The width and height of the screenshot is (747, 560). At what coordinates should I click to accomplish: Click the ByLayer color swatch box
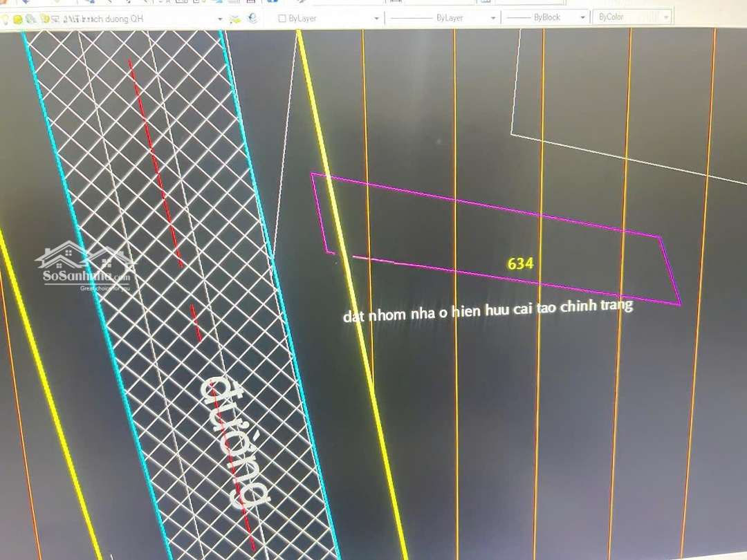tap(282, 19)
